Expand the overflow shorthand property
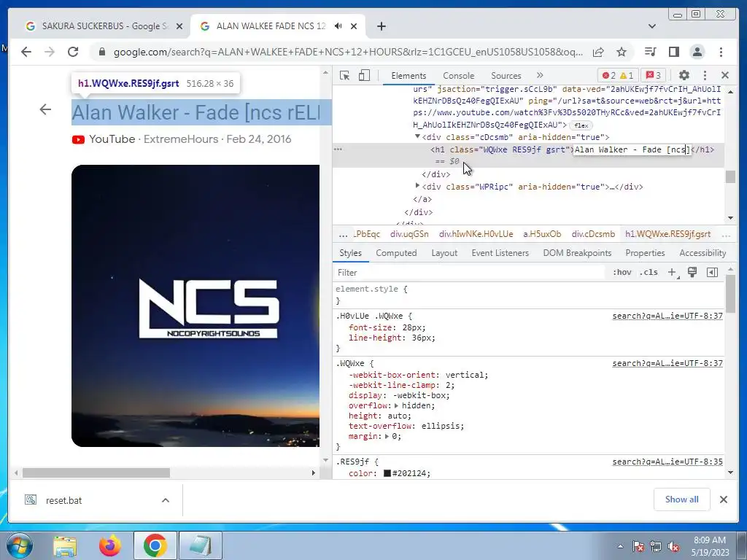Viewport: 747px width, 560px height. point(396,405)
